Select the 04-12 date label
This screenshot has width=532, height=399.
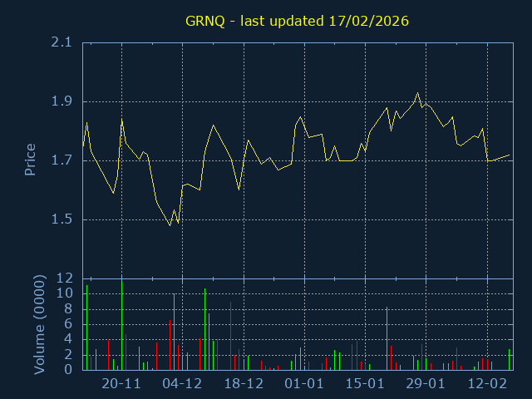coord(182,384)
